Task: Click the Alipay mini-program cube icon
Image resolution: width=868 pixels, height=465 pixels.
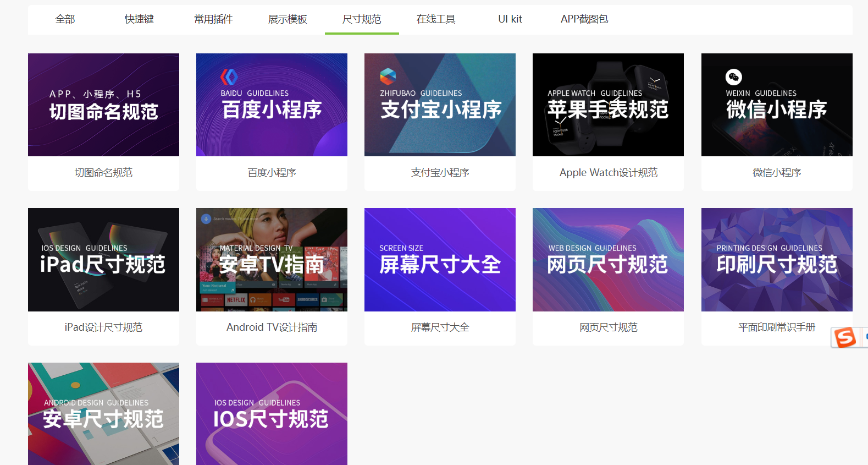Action: point(388,76)
